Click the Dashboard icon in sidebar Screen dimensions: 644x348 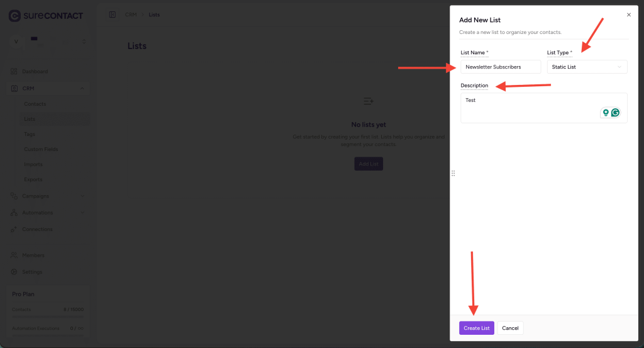[14, 72]
